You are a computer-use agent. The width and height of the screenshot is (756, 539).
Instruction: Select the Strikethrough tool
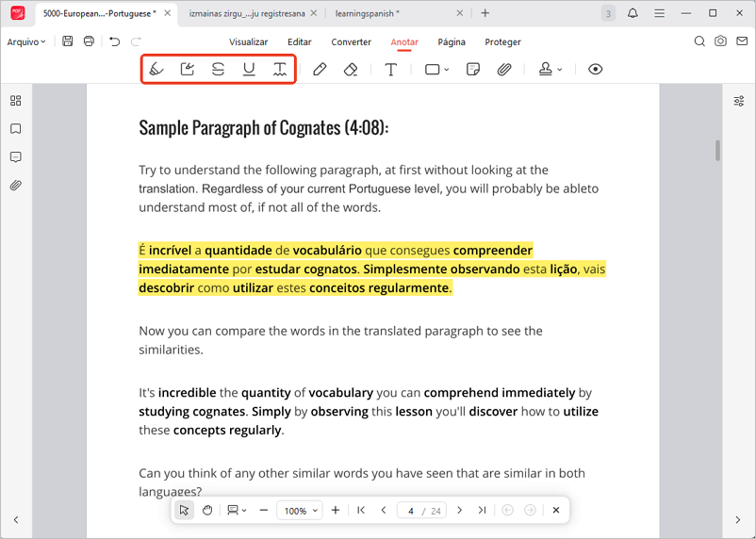click(218, 70)
